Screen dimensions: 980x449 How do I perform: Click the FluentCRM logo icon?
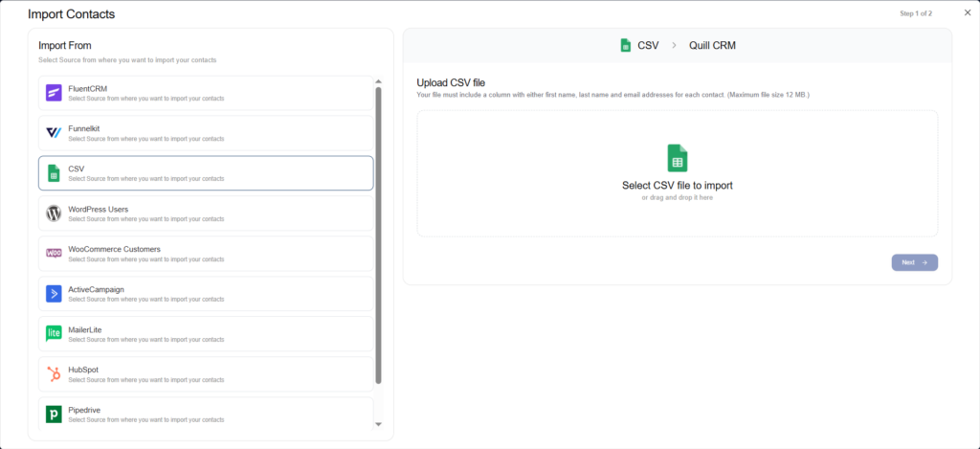pos(55,93)
